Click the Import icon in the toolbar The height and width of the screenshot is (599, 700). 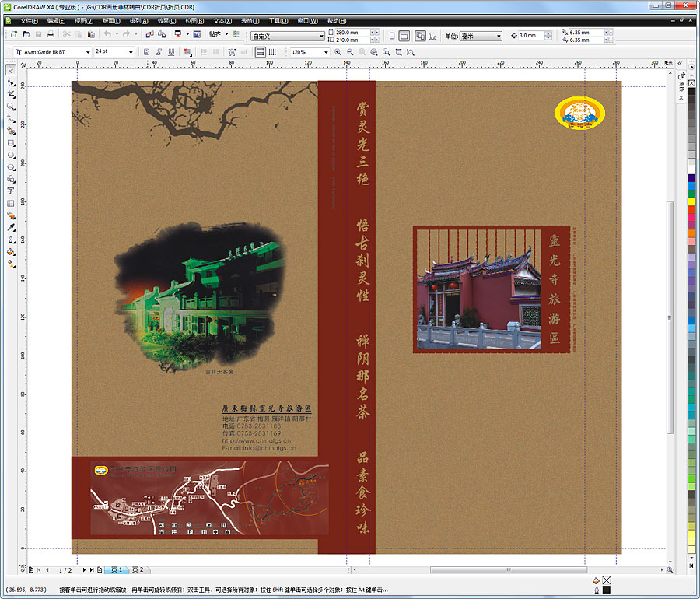click(x=149, y=35)
